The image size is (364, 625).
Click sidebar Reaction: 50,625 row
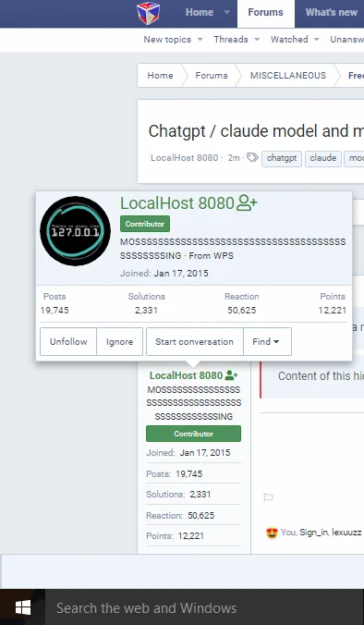(194, 515)
